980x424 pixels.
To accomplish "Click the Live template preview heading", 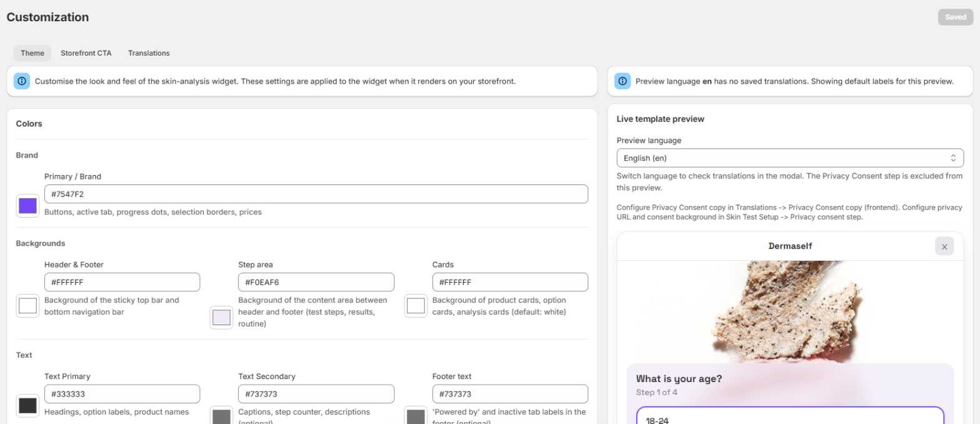I will point(661,119).
